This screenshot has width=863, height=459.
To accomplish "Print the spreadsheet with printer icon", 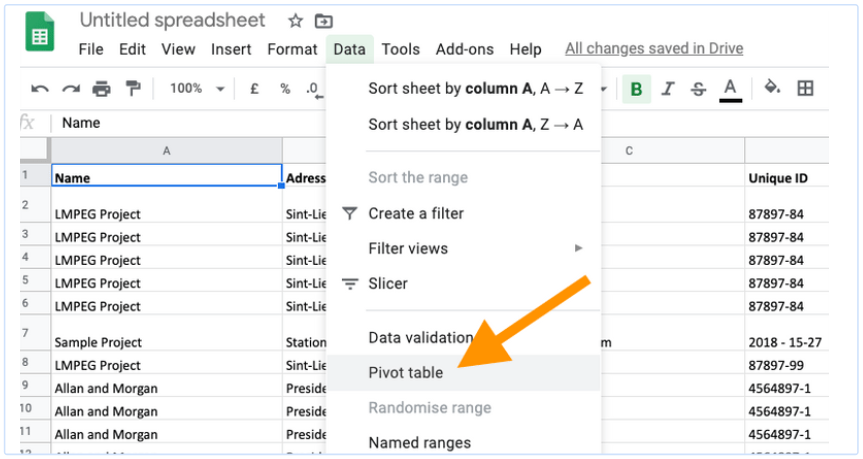I will click(x=101, y=89).
